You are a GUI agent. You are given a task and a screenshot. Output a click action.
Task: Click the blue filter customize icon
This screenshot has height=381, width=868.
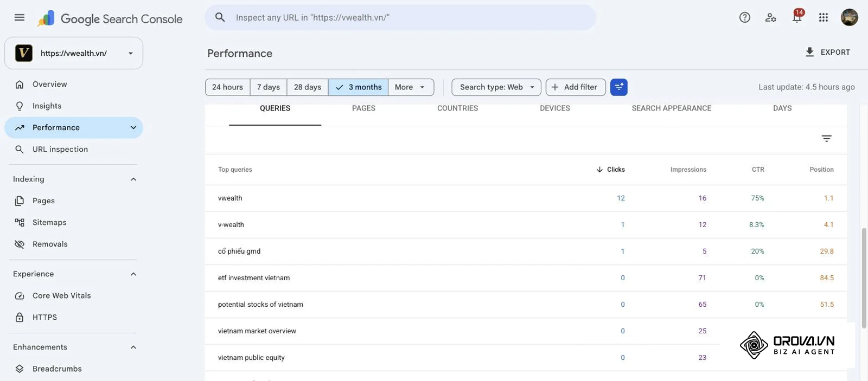point(619,87)
